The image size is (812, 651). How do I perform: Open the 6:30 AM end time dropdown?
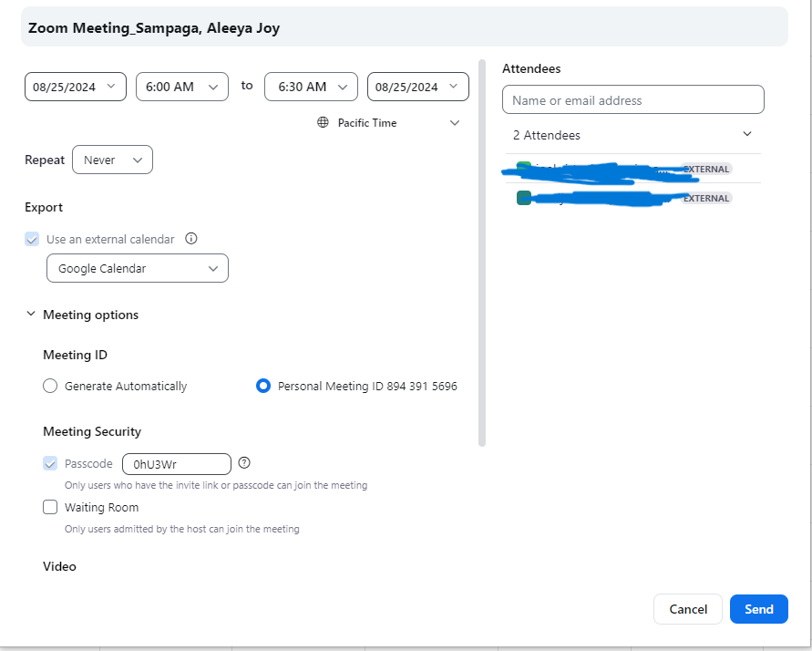pos(311,87)
